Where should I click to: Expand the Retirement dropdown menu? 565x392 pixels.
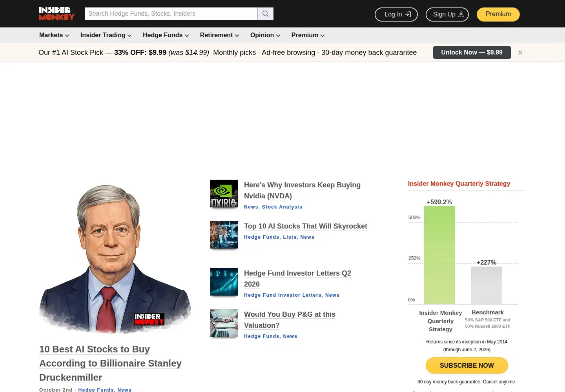(220, 35)
